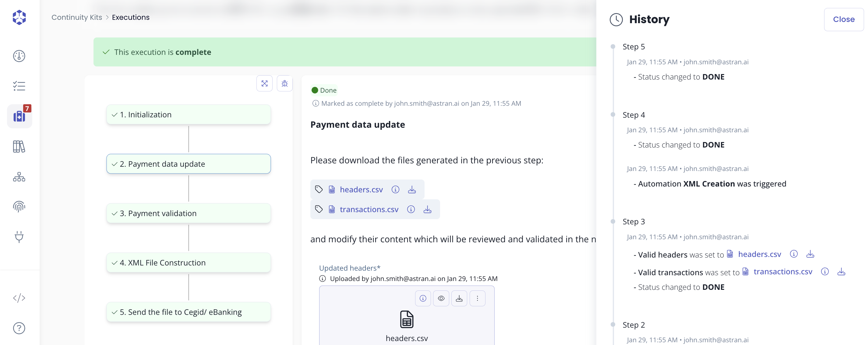Download the transactions.csv file

click(x=427, y=209)
